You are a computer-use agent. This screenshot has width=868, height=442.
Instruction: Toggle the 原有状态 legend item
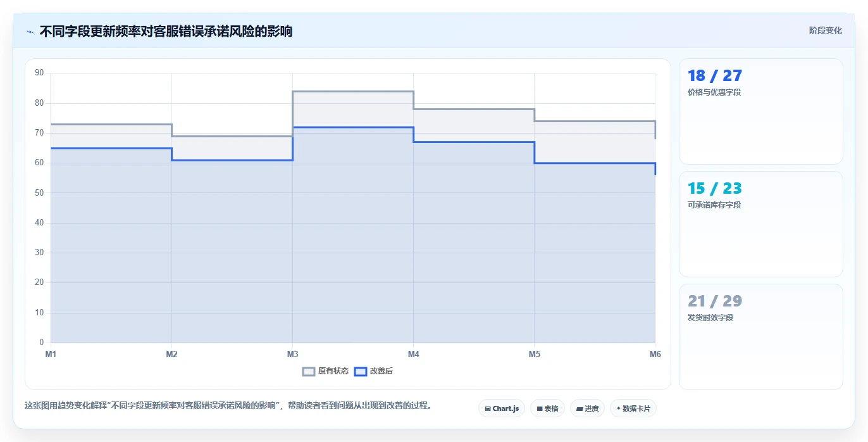(326, 371)
